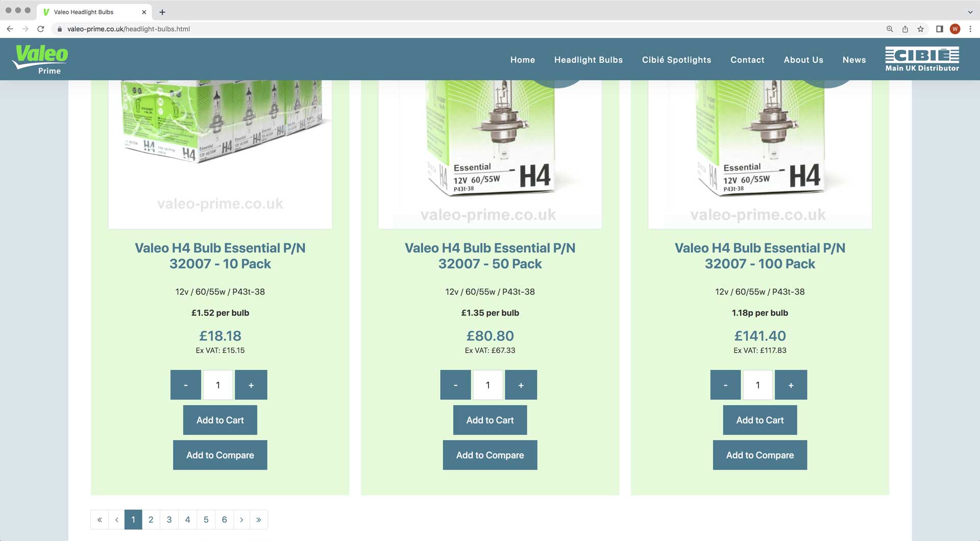980x541 pixels.
Task: Select the £141.40 price text
Action: (x=760, y=336)
